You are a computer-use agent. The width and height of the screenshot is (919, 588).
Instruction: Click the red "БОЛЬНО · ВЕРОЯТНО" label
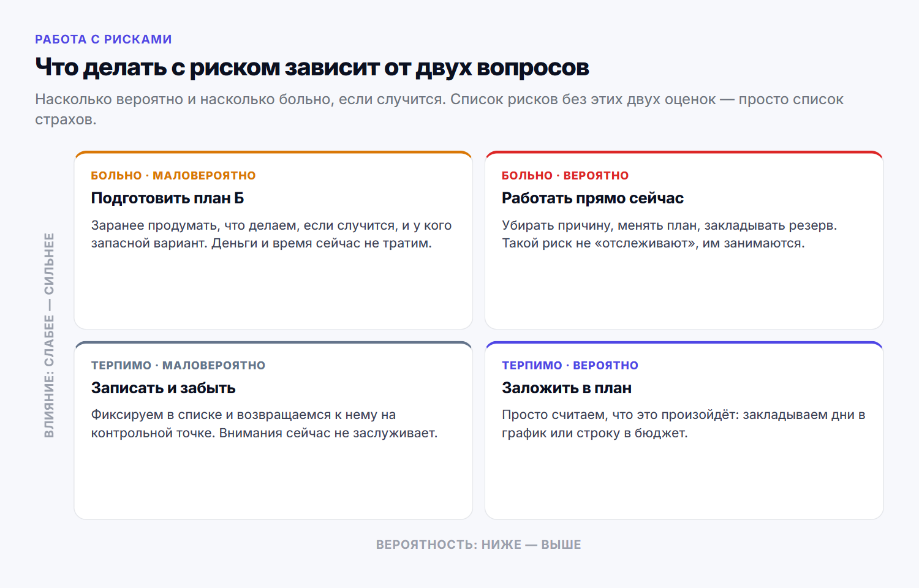click(x=565, y=175)
